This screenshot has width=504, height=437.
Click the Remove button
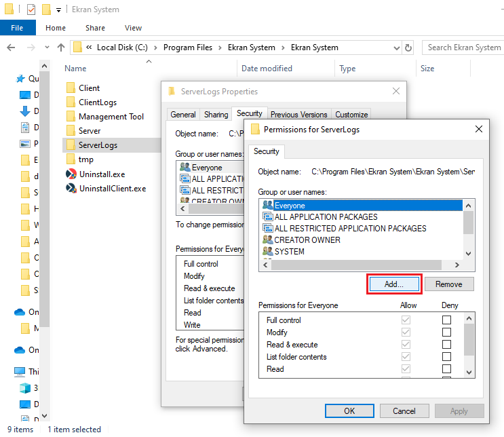448,284
